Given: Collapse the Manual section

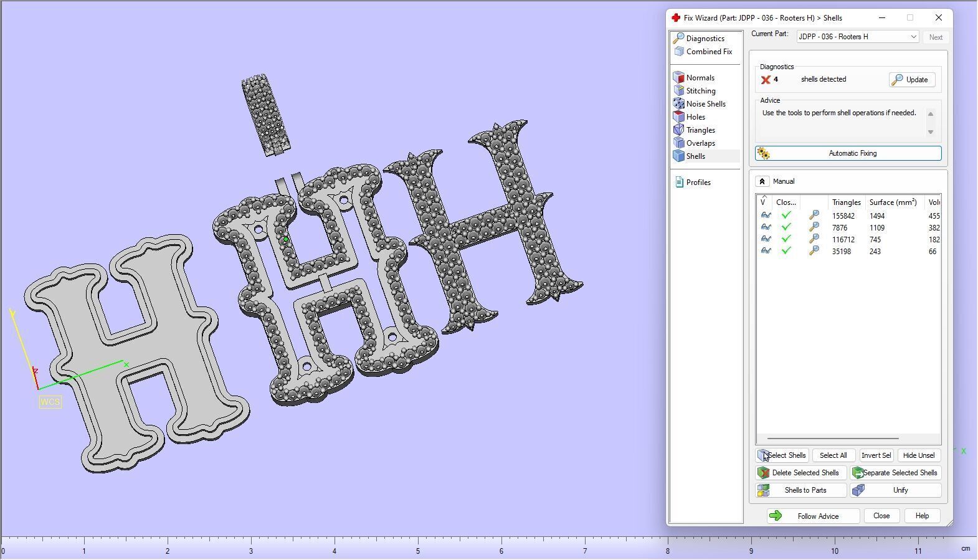Looking at the screenshot, I should coord(762,181).
